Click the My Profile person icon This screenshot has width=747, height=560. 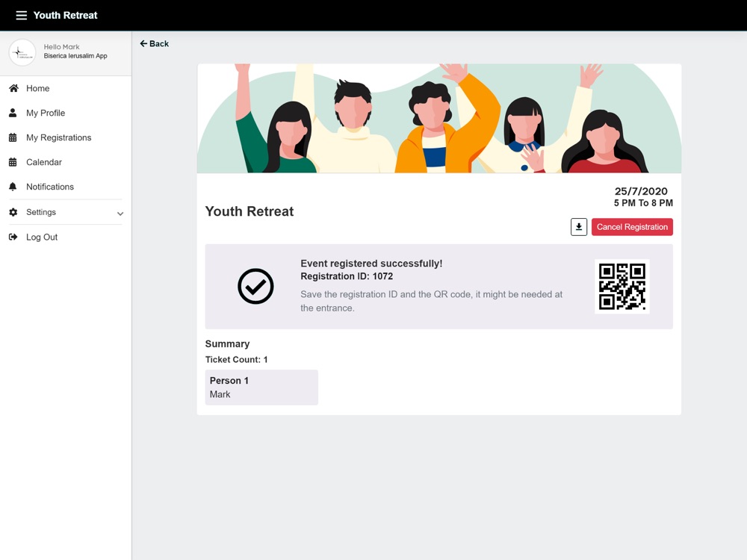tap(13, 113)
